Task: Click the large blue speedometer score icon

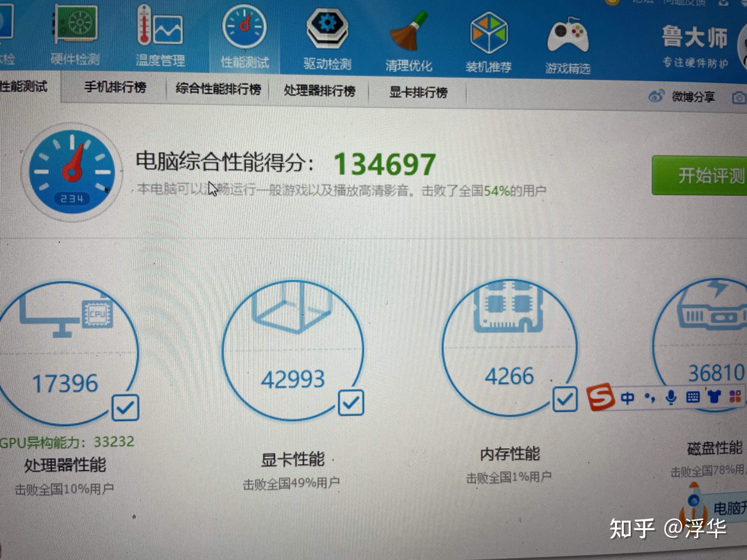Action: (72, 172)
